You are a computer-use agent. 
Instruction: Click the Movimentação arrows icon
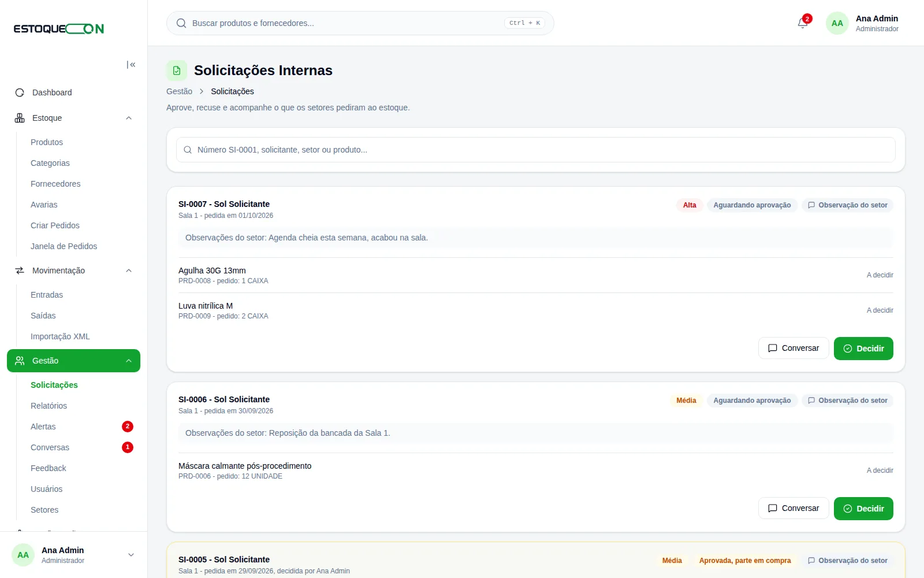click(20, 271)
